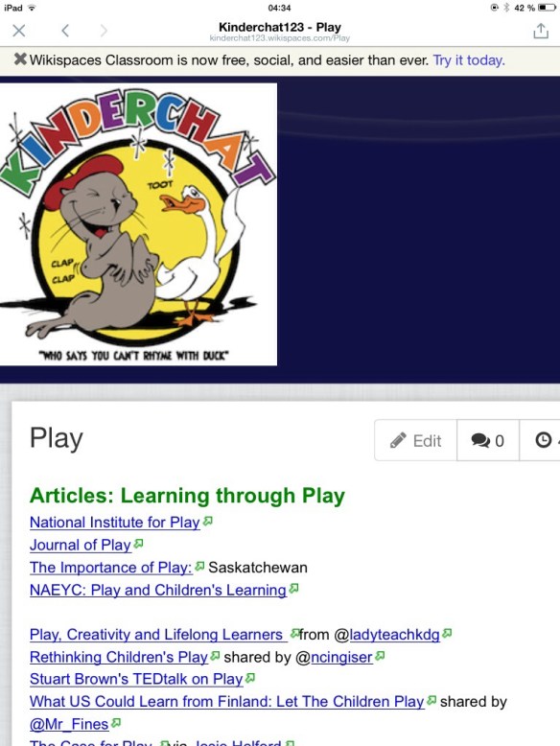The image size is (560, 746).
Task: Open The Importance of Play link
Action: pyautogui.click(x=111, y=568)
